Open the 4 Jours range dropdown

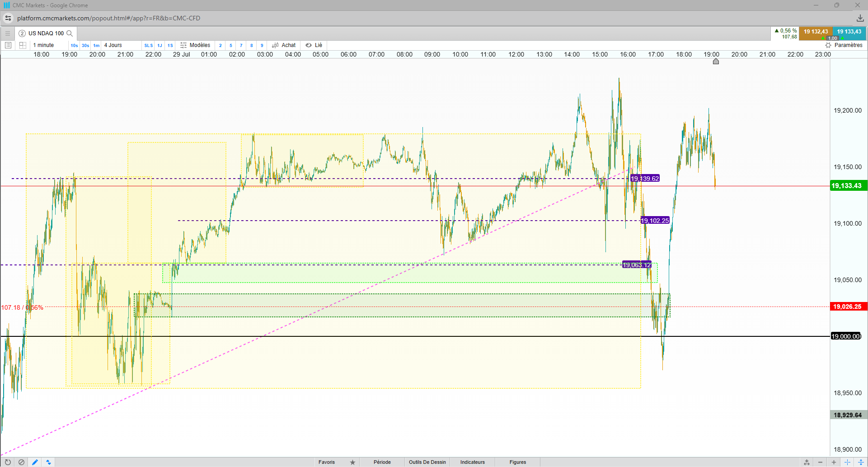pyautogui.click(x=113, y=45)
